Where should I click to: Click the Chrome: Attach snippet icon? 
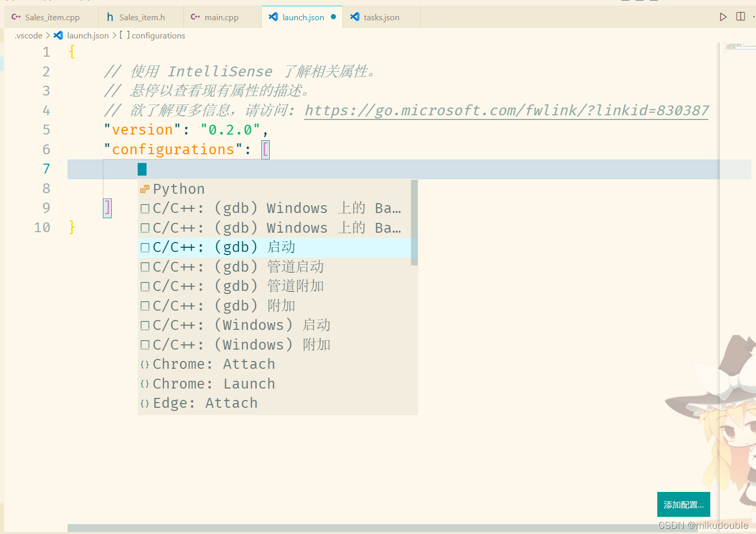tap(145, 365)
